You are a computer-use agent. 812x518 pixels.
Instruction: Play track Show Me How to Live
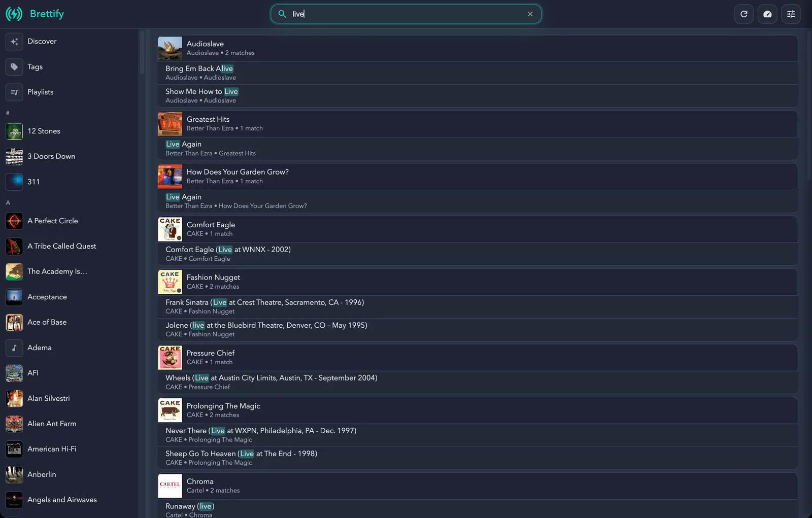click(x=478, y=96)
